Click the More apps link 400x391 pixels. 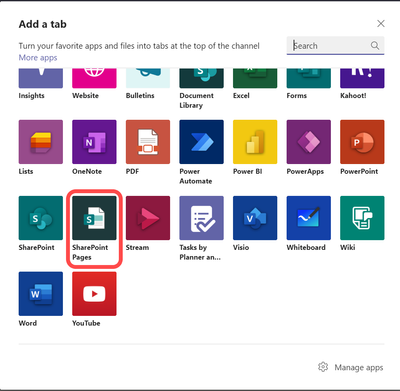[x=38, y=58]
